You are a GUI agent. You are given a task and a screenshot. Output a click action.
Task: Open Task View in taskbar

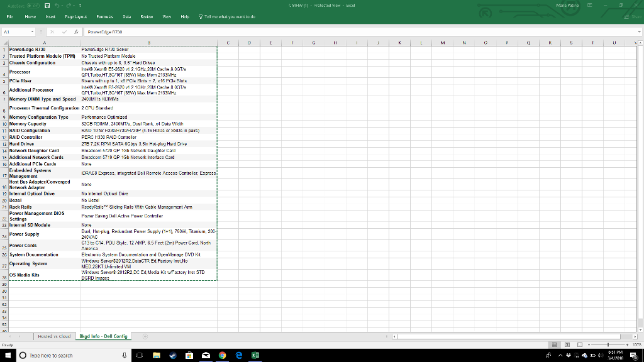[139, 356]
